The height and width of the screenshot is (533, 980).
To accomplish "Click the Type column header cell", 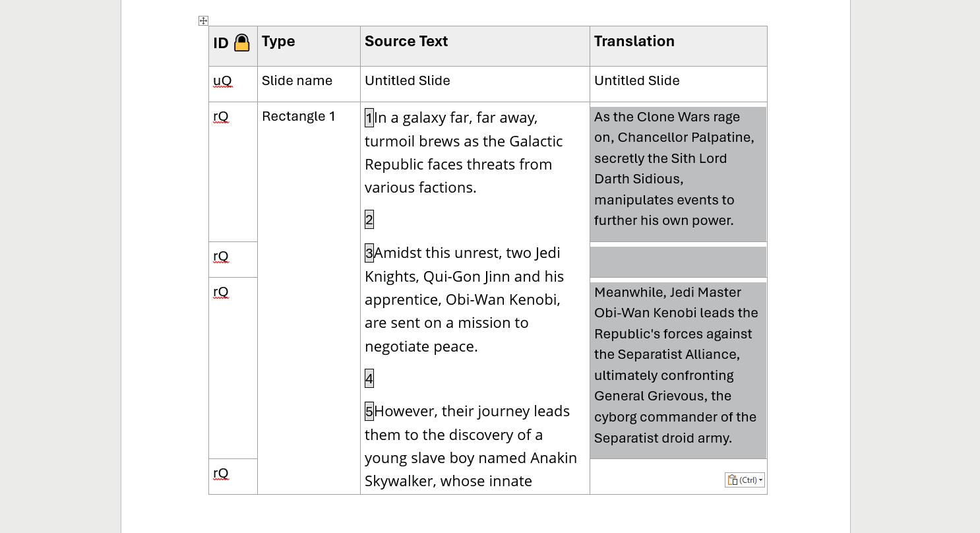I will (309, 46).
